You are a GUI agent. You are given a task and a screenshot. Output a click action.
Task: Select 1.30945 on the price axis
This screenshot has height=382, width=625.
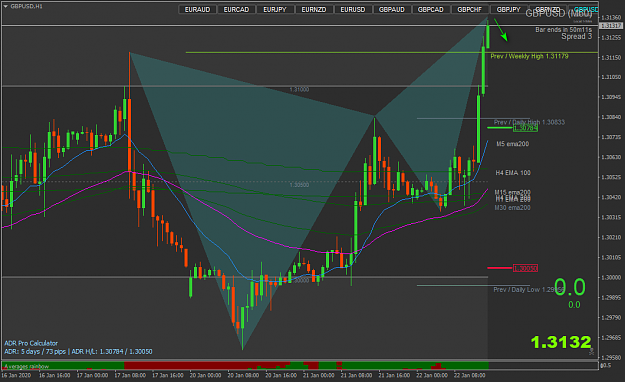point(611,97)
